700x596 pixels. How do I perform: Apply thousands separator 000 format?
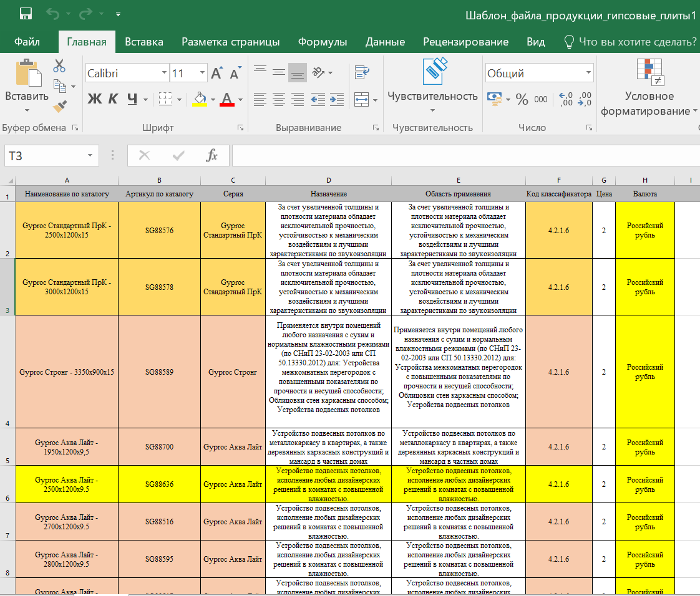point(541,99)
